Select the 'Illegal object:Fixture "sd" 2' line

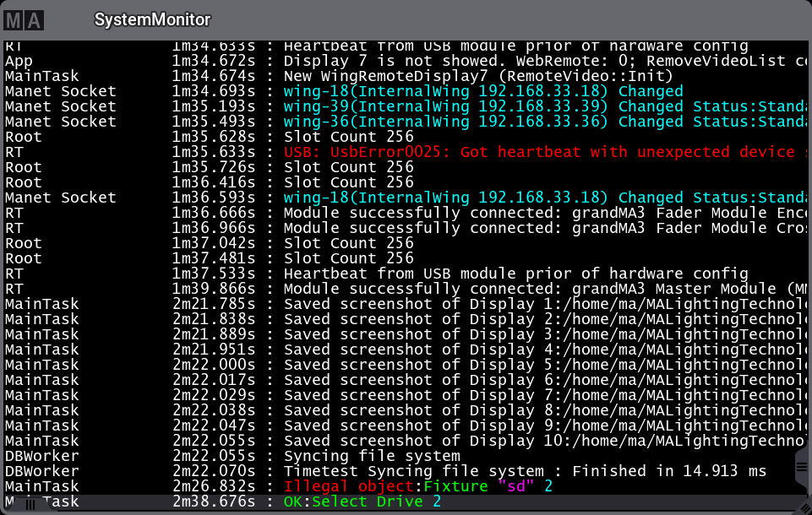[406, 486]
